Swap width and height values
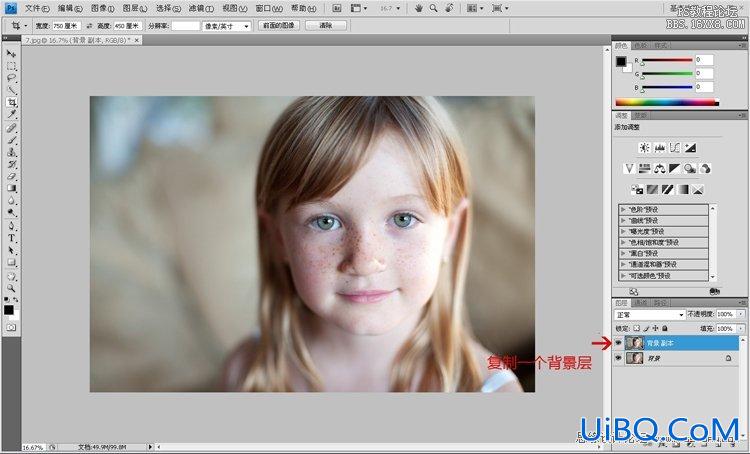Image resolution: width=750 pixels, height=454 pixels. [x=89, y=26]
